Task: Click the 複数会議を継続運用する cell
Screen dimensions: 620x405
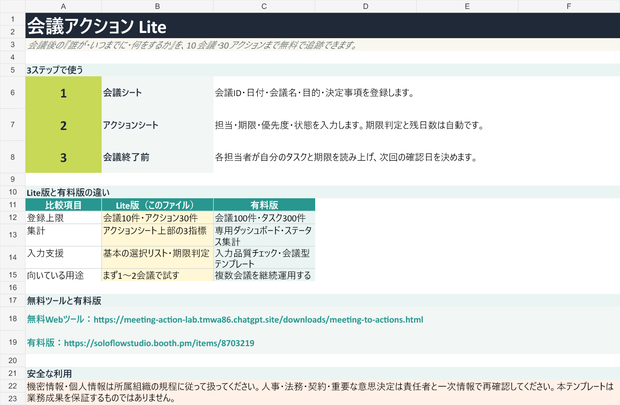Action: click(x=264, y=275)
